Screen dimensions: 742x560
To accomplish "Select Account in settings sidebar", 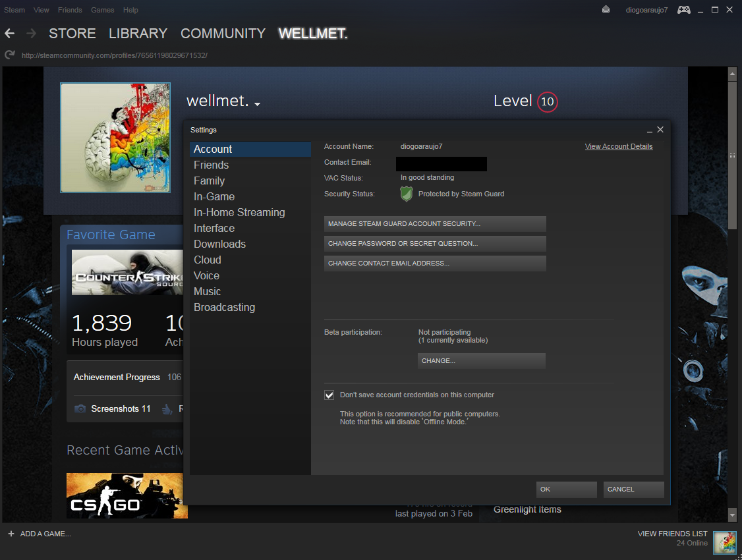I will click(250, 149).
